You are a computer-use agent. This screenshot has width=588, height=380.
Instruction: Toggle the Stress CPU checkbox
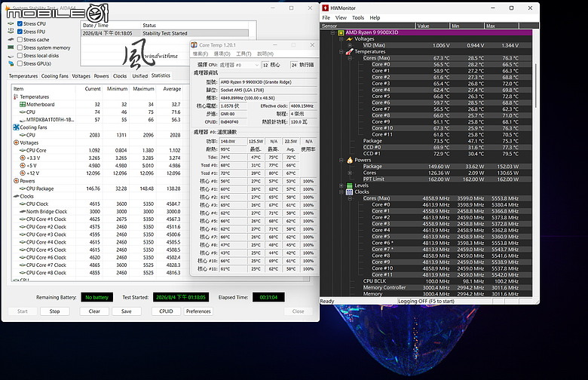pyautogui.click(x=20, y=23)
